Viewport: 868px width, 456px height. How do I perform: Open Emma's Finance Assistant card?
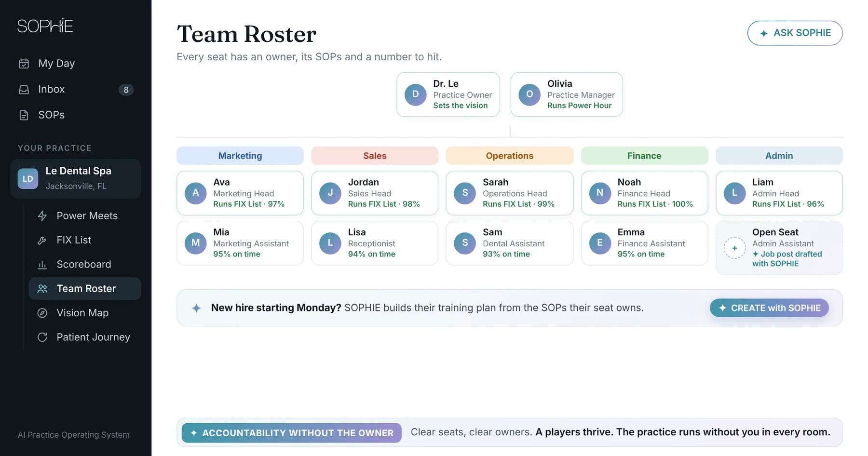(644, 243)
